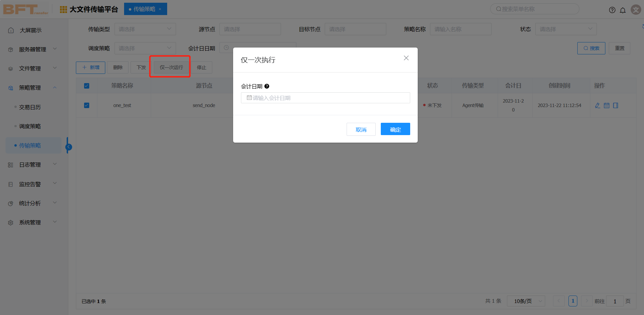The height and width of the screenshot is (315, 644).
Task: Open the 状态 dropdown filter
Action: (565, 29)
